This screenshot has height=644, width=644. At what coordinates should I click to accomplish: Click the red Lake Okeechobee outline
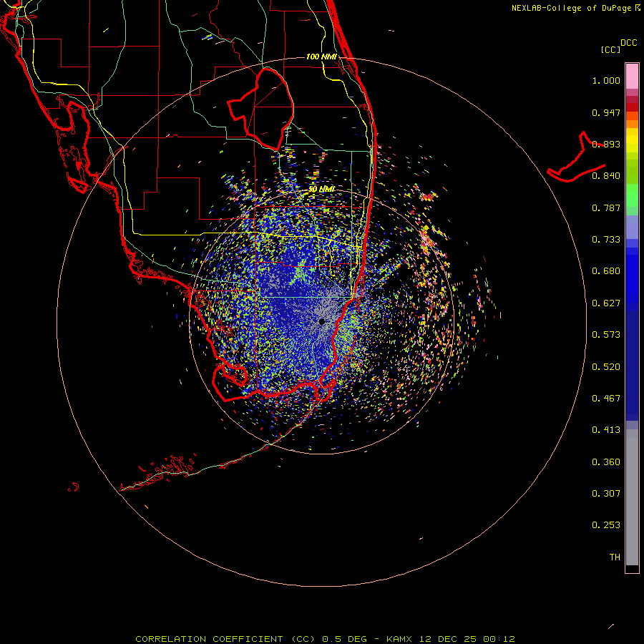pos(260,109)
